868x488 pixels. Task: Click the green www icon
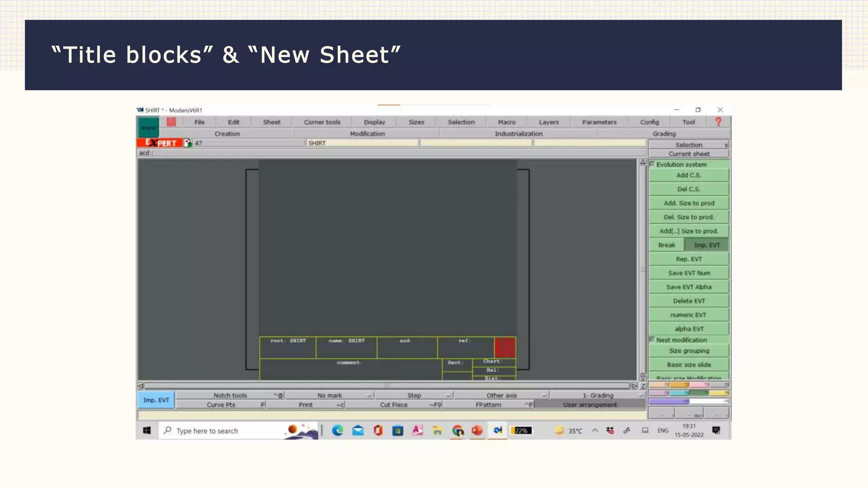148,127
